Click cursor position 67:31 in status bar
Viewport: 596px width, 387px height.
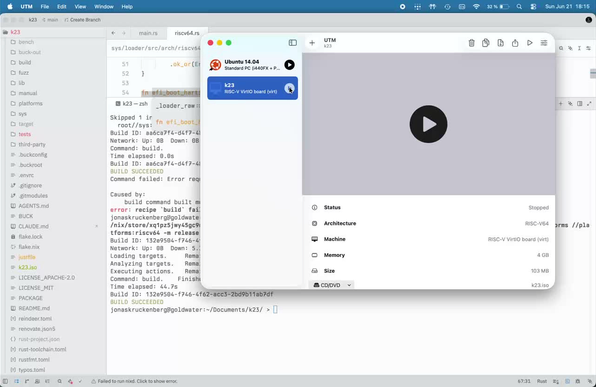click(524, 381)
